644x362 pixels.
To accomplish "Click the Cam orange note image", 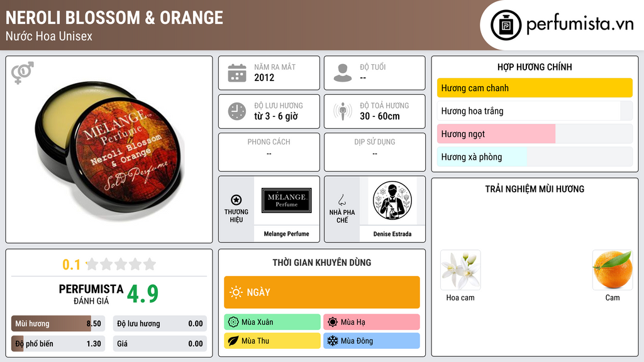I will [x=613, y=270].
